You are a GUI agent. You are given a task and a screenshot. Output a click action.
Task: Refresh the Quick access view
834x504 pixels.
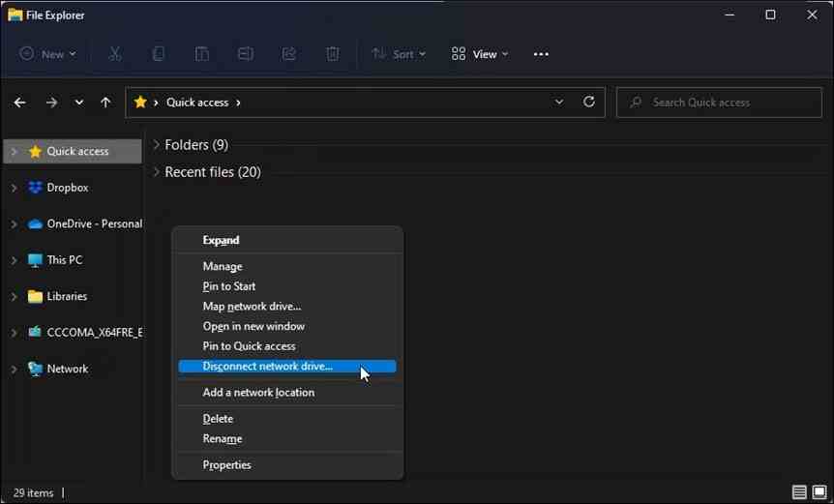(589, 102)
